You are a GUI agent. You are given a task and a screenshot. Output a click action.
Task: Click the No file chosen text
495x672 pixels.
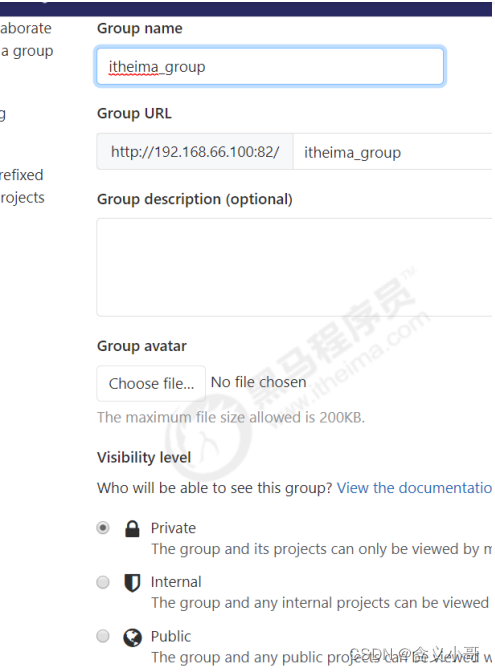[x=258, y=382]
